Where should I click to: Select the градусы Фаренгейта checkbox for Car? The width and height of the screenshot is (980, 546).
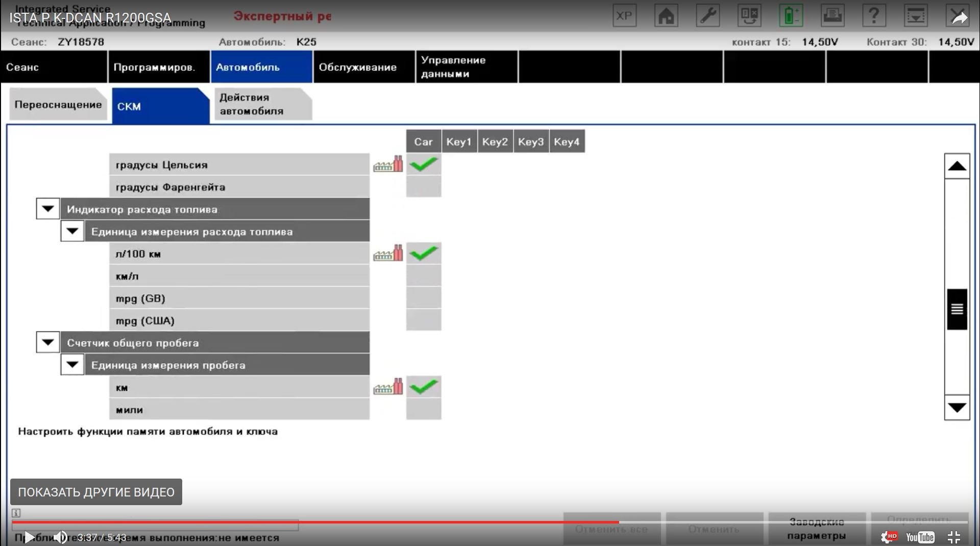pyautogui.click(x=424, y=187)
